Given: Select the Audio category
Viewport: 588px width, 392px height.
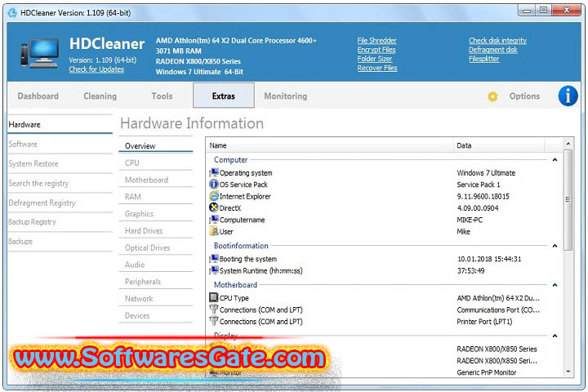Looking at the screenshot, I should (156, 265).
